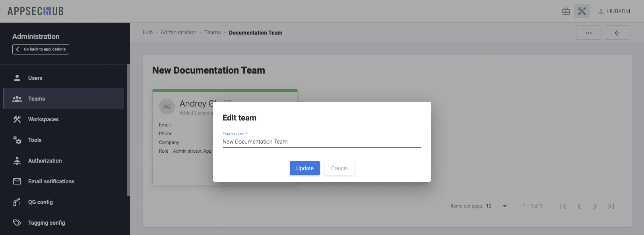The image size is (644, 235).
Task: Open the Items per page dropdown
Action: pos(497,206)
